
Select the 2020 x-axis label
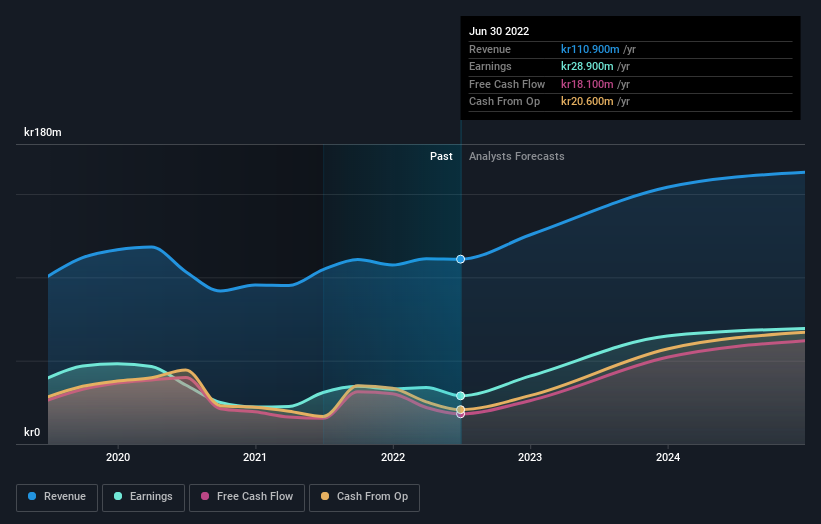pos(118,458)
